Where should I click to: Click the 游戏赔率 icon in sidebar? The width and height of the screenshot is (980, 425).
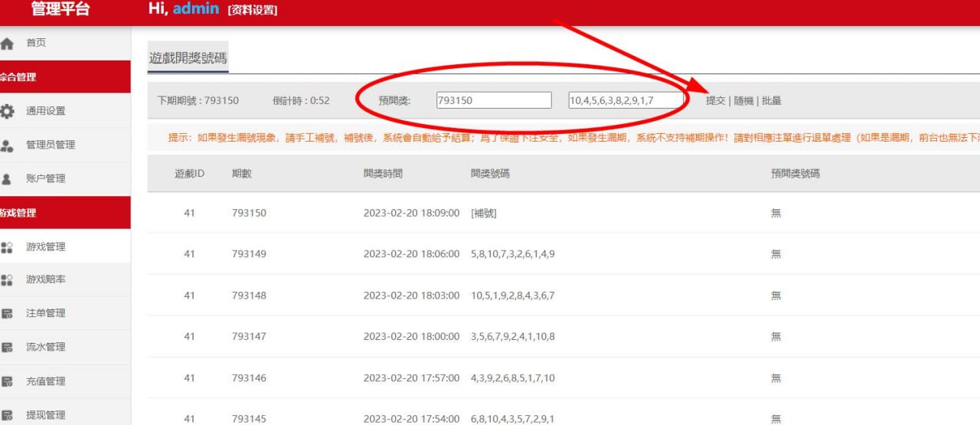(x=8, y=280)
